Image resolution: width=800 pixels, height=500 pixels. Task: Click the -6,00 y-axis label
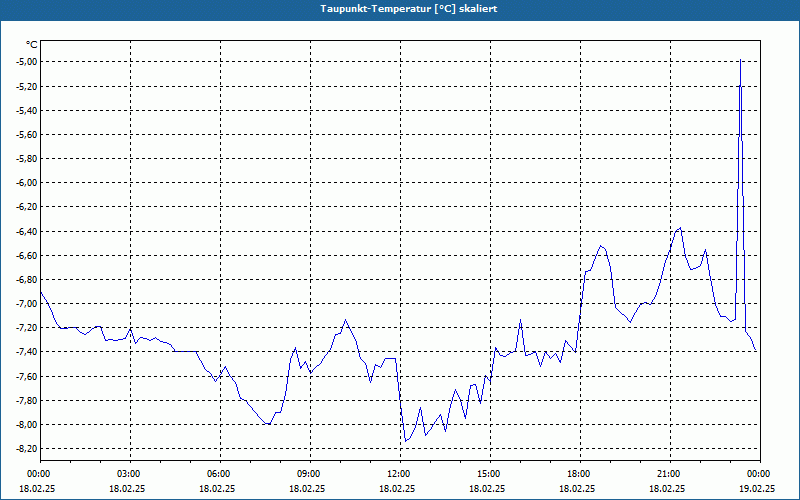point(26,183)
